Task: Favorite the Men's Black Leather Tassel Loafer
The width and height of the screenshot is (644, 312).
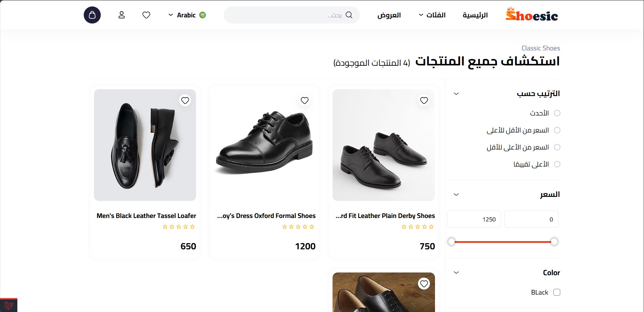Action: 185,100
